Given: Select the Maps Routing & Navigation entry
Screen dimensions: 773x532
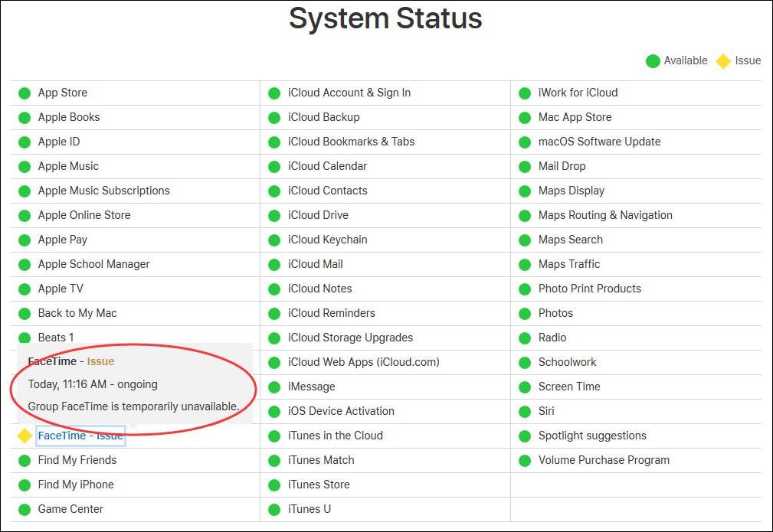Looking at the screenshot, I should pos(605,215).
